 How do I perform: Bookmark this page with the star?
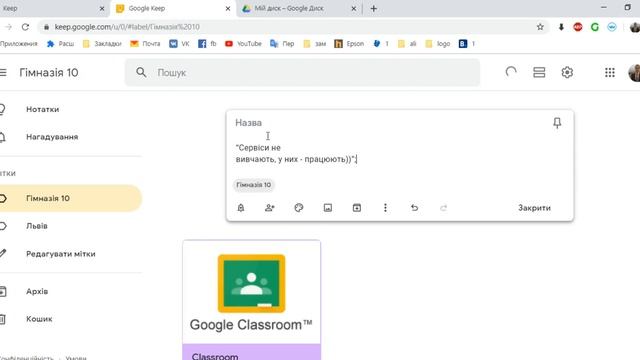(540, 27)
